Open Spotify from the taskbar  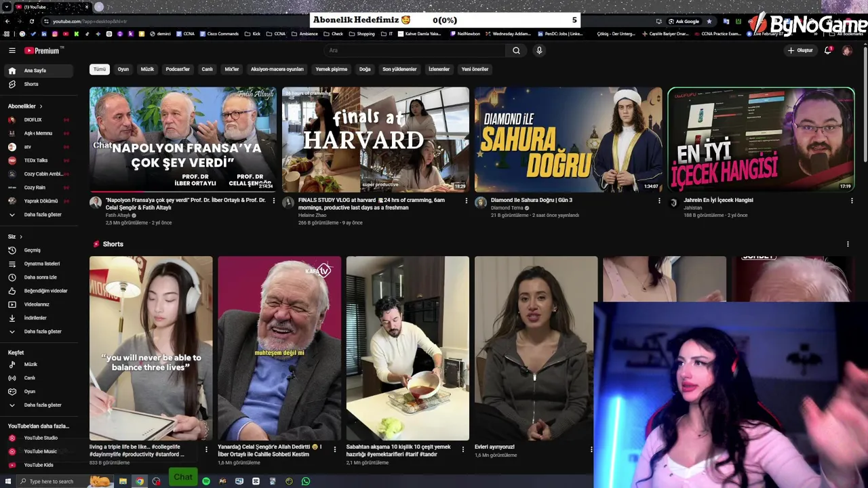pyautogui.click(x=206, y=481)
